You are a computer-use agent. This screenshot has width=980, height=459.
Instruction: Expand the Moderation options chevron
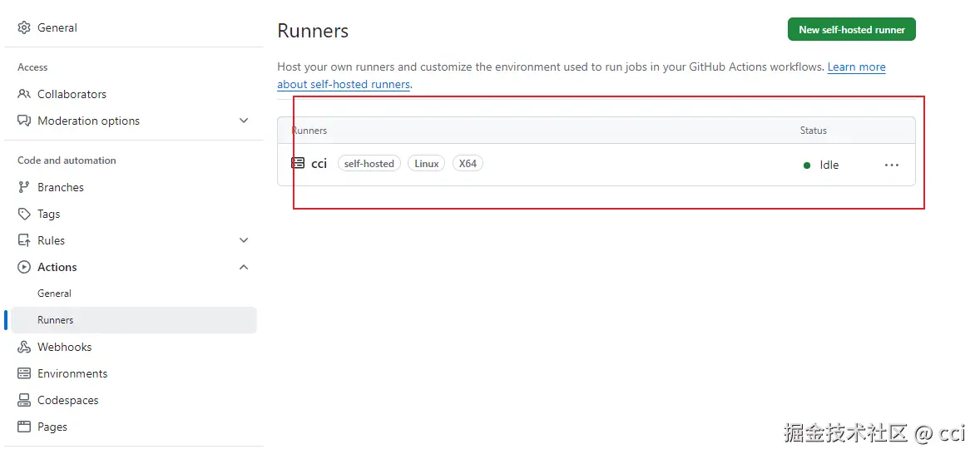(x=244, y=121)
